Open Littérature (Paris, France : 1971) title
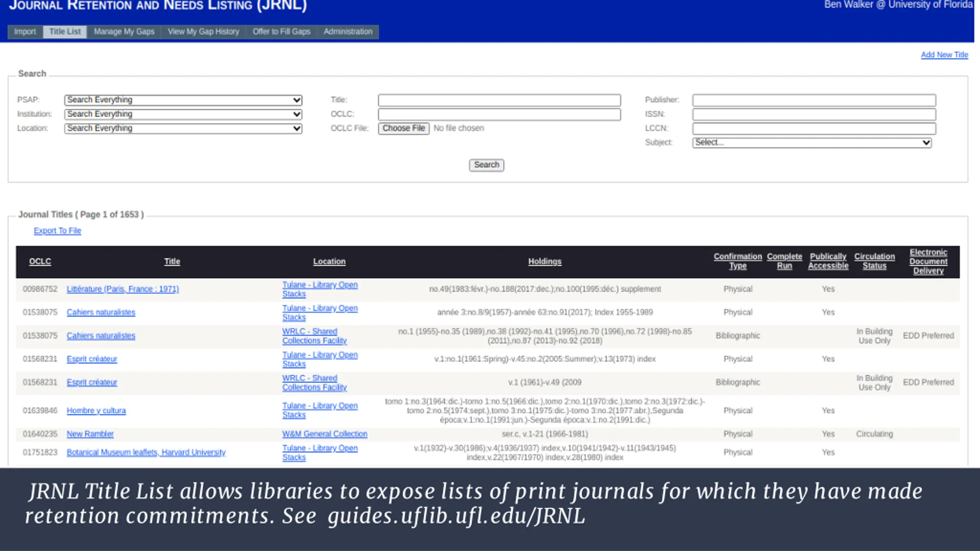 [122, 289]
